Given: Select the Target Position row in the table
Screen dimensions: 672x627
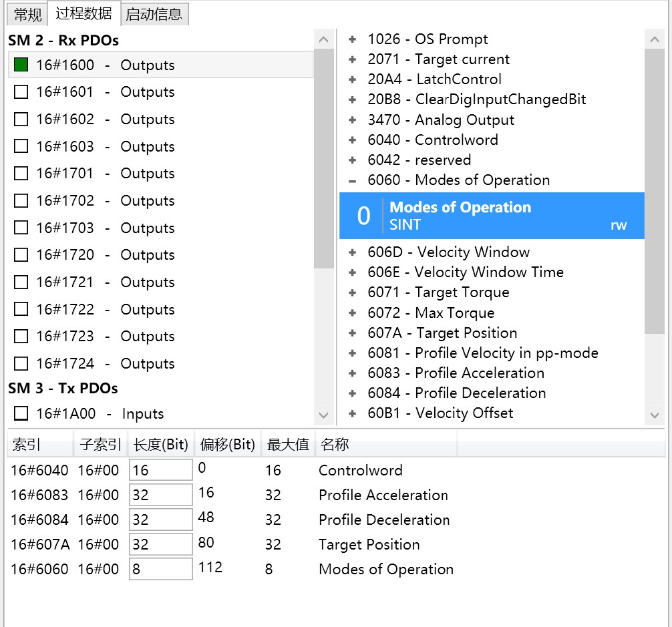Looking at the screenshot, I should click(x=369, y=544).
